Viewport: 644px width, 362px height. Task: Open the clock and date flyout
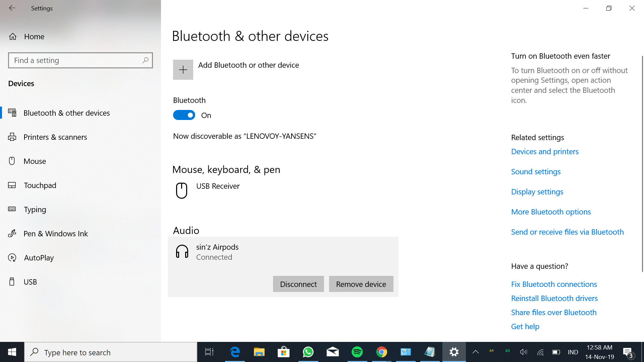point(600,352)
